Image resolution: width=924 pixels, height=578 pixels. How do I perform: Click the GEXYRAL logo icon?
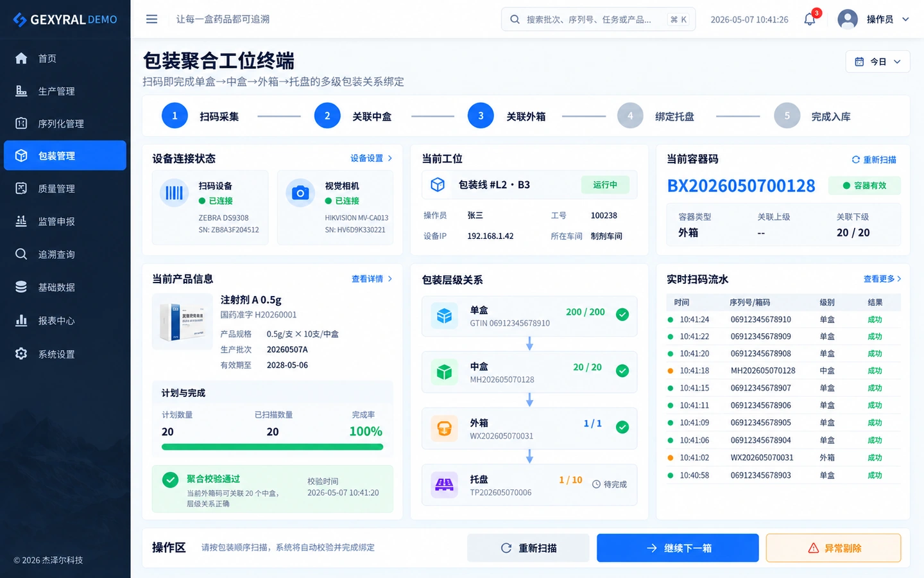(20, 20)
